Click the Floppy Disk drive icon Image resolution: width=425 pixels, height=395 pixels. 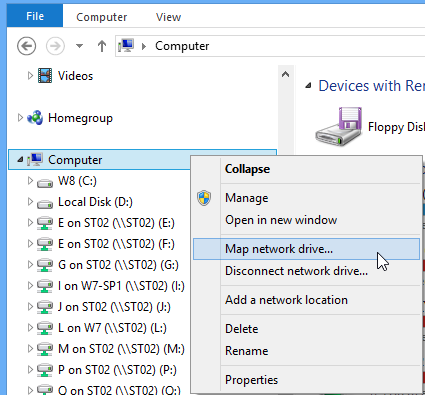(340, 126)
